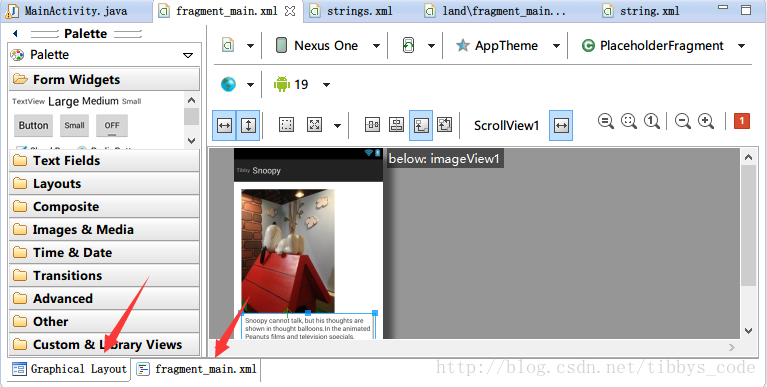
Task: Switch to the strings.xml tab
Action: point(351,11)
